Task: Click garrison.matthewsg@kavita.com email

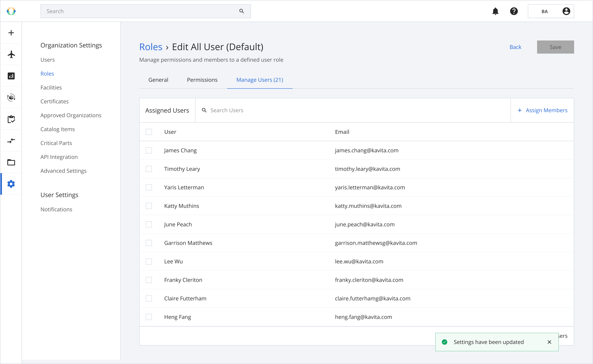Action: [x=376, y=243]
